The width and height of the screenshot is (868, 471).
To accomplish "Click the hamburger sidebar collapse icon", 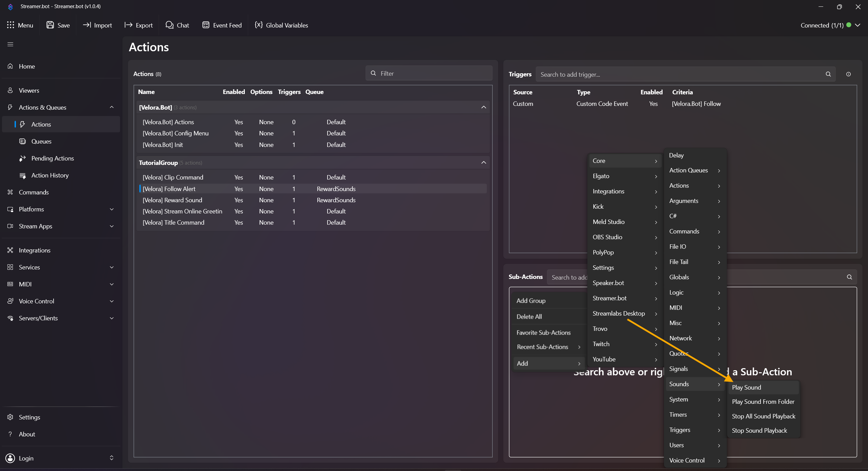I will [10, 44].
